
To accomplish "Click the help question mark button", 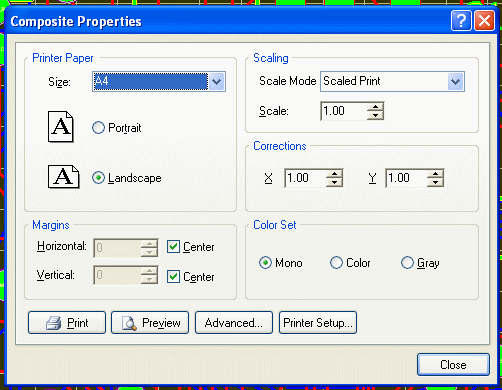I will click(x=461, y=21).
